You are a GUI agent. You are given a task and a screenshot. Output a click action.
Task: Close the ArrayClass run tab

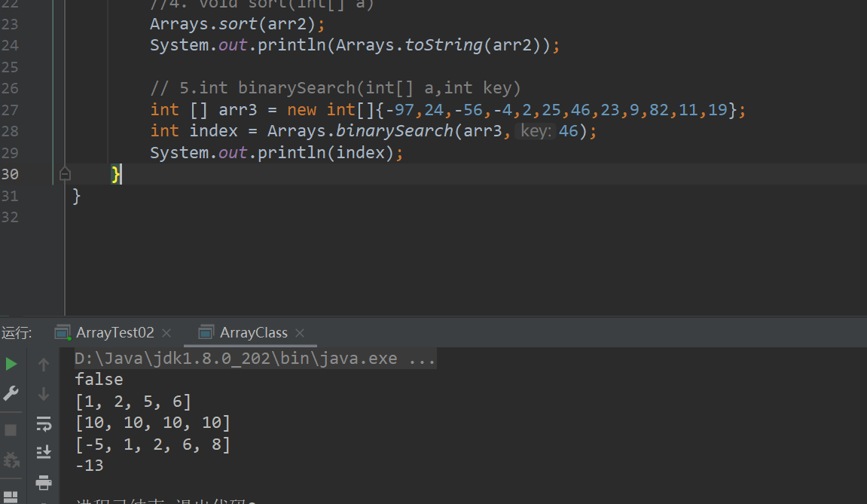point(301,333)
